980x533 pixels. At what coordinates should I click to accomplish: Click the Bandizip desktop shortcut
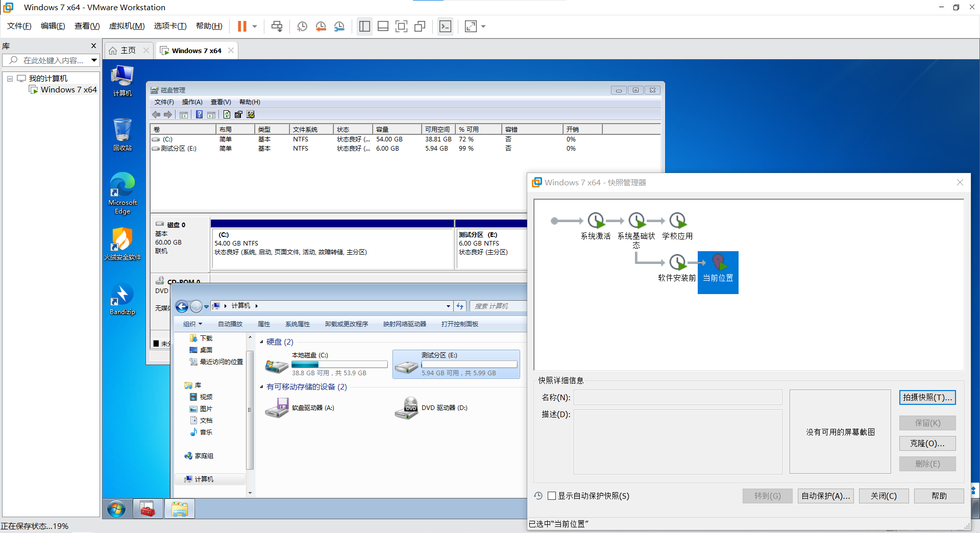pos(122,300)
